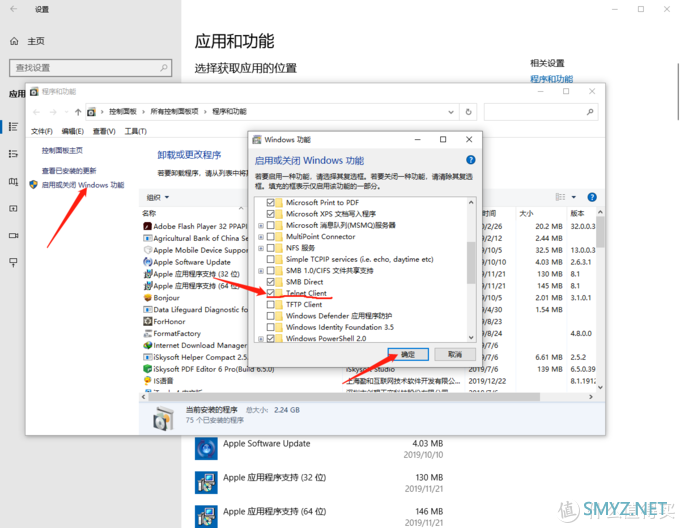
Task: Click the help icon on programs list toolbar
Action: click(x=592, y=197)
